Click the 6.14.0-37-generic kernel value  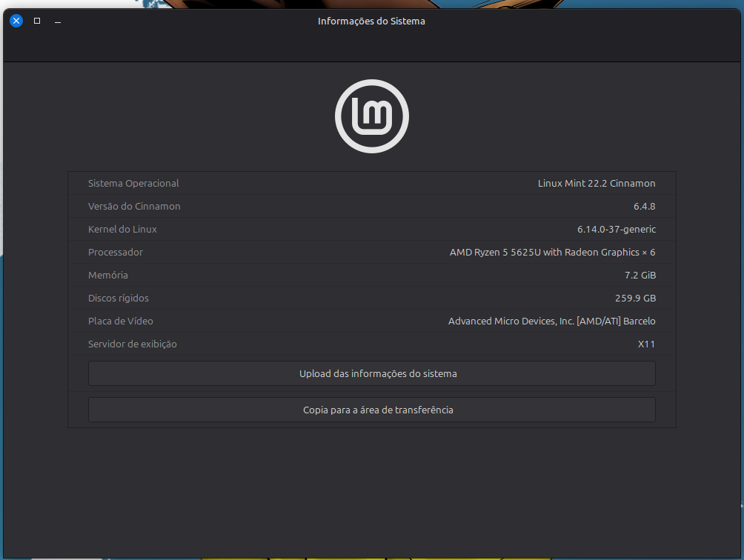617,229
